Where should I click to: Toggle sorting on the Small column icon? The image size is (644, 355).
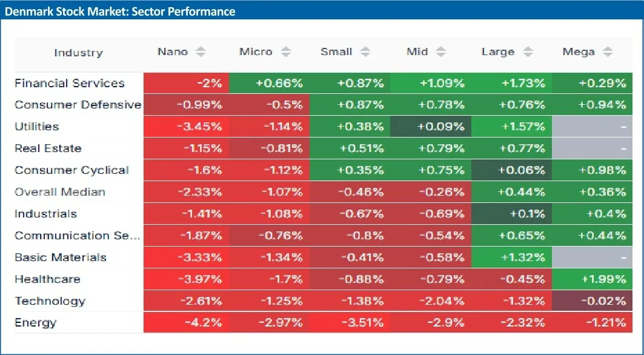pyautogui.click(x=365, y=52)
